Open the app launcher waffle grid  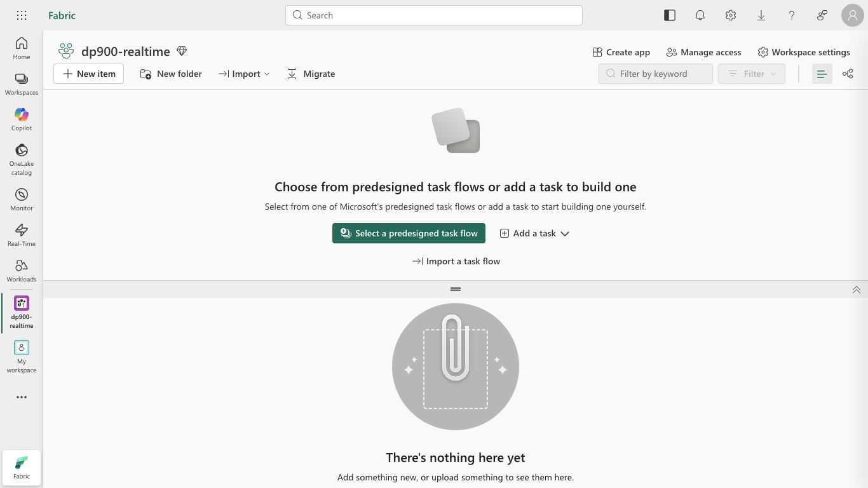click(22, 15)
